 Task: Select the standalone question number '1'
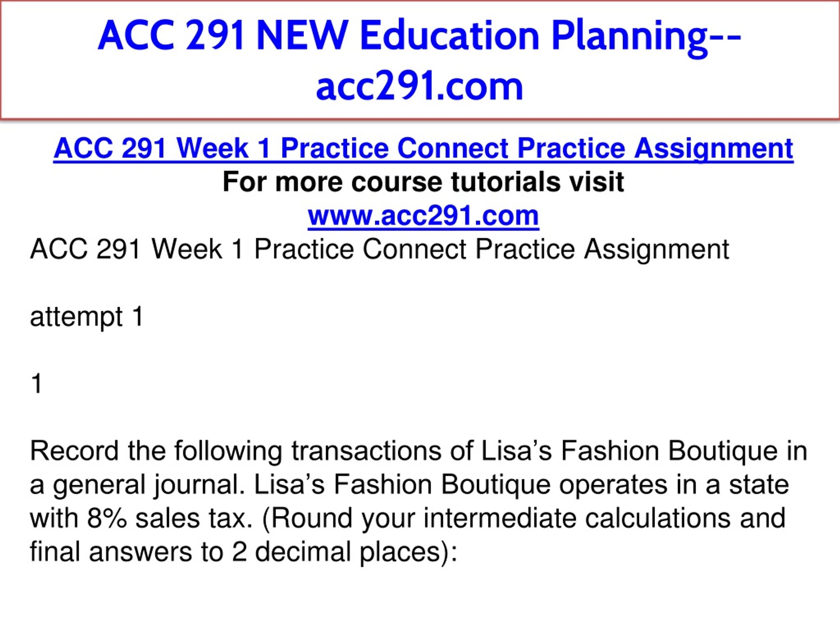(x=36, y=384)
